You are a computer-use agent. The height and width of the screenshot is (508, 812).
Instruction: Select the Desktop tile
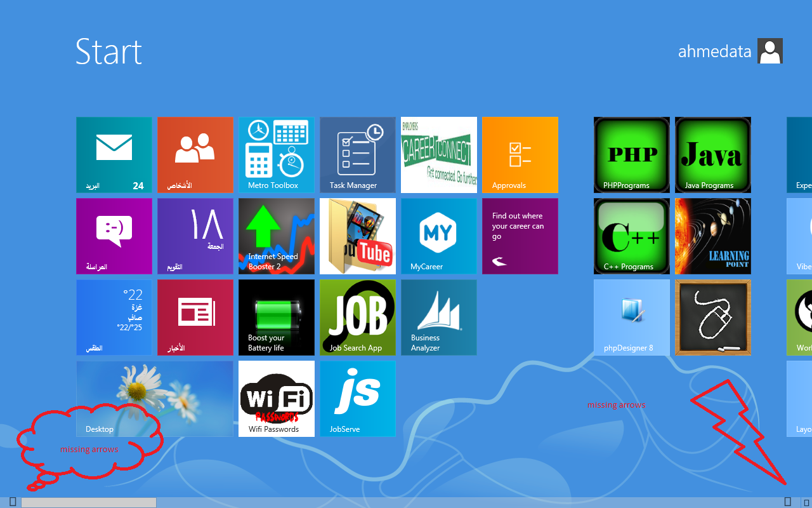(154, 398)
